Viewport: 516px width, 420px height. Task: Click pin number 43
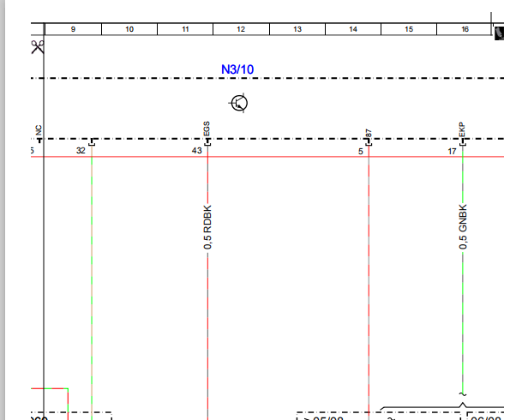coord(197,150)
